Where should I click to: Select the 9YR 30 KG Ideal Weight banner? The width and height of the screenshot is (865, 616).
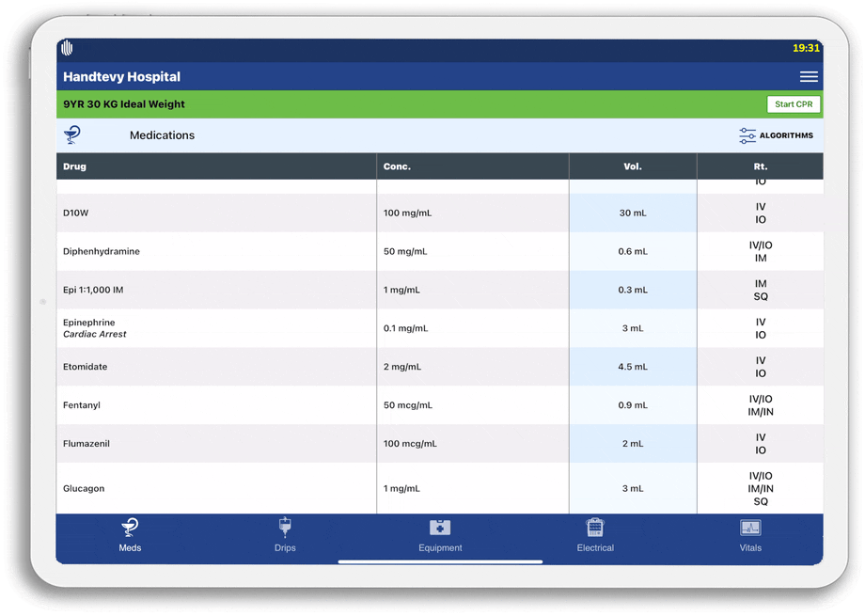click(x=124, y=104)
